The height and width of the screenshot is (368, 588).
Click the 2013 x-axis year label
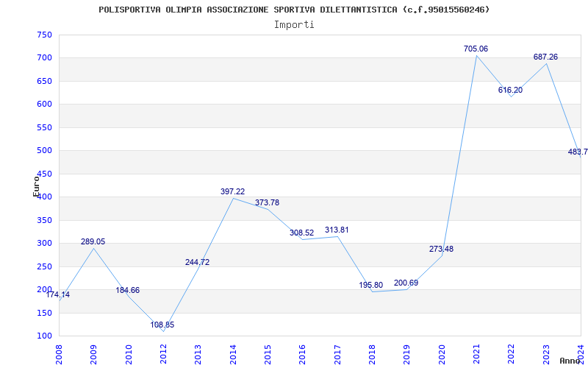click(198, 355)
